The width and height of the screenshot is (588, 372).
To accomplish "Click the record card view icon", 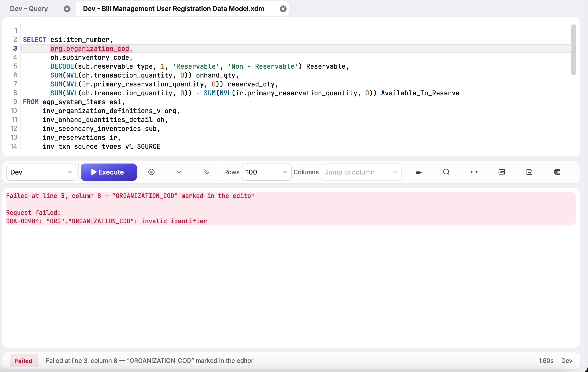I will point(501,172).
